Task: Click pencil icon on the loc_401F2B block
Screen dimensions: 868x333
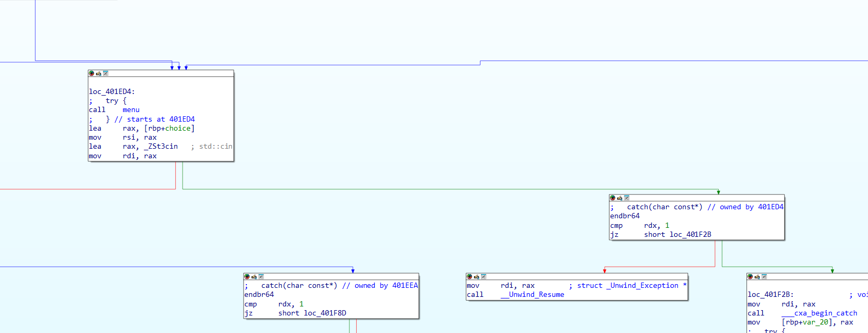Action: click(x=757, y=277)
